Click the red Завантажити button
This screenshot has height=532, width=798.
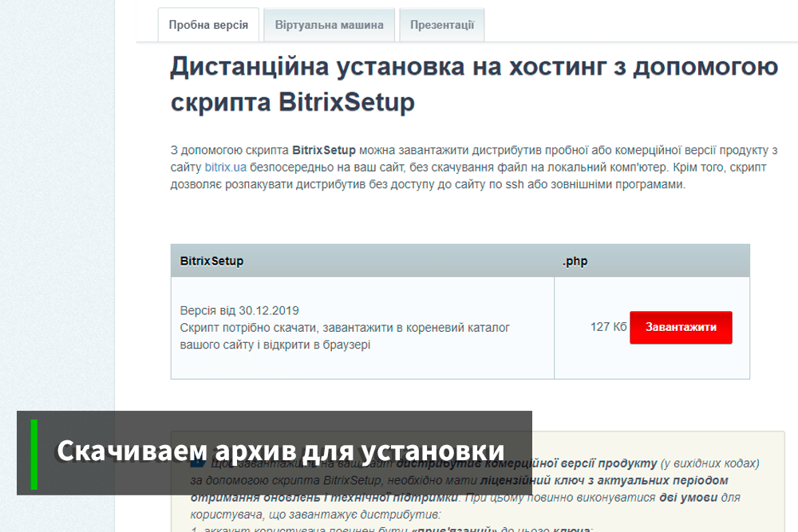click(681, 328)
